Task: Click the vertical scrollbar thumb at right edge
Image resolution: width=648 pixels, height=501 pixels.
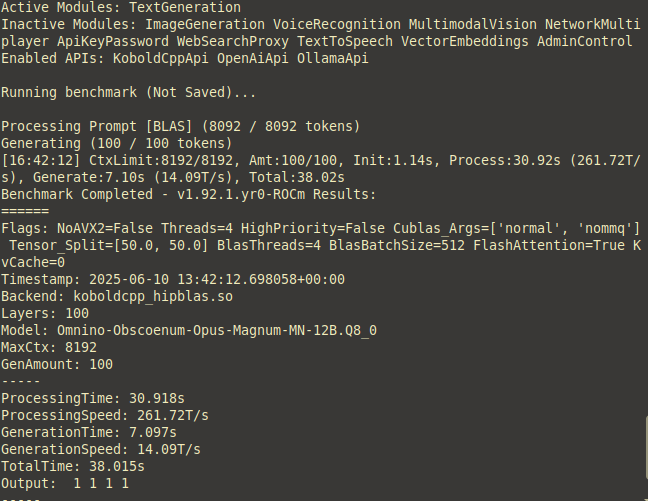Action: [x=646, y=448]
